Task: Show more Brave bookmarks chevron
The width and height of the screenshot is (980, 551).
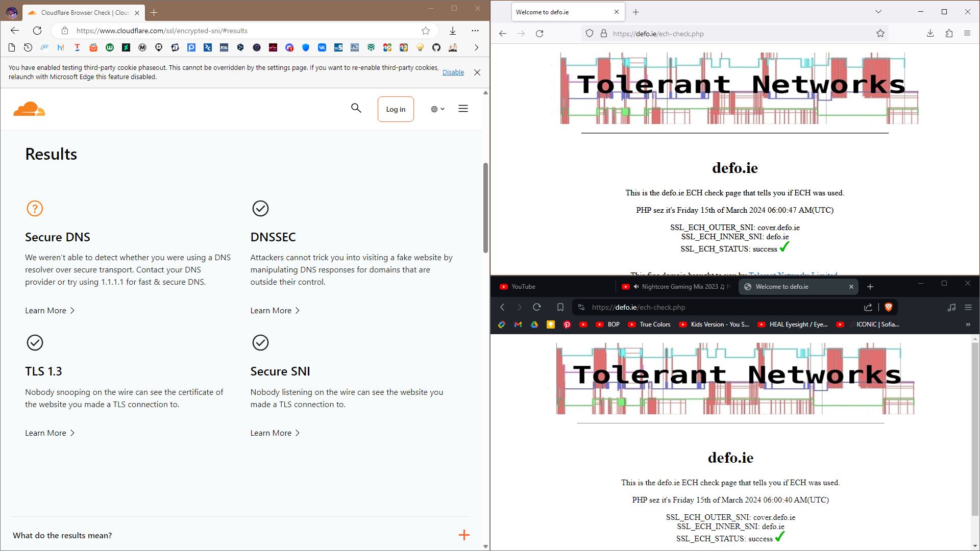Action: coord(968,324)
